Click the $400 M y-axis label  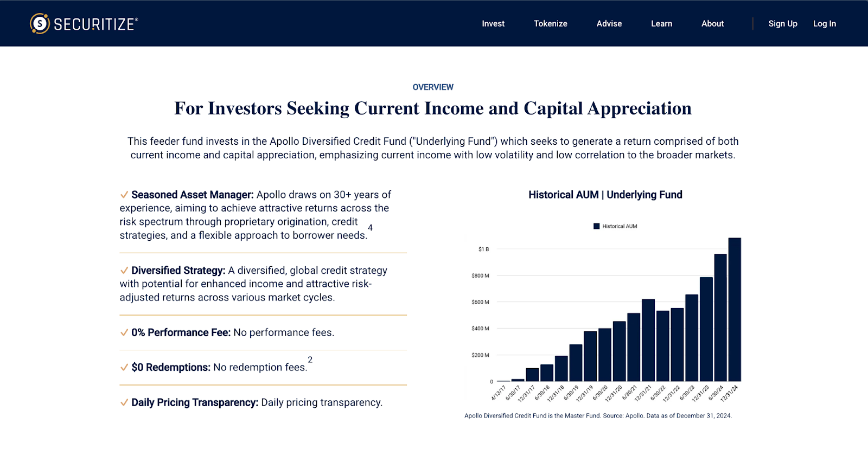tap(480, 329)
